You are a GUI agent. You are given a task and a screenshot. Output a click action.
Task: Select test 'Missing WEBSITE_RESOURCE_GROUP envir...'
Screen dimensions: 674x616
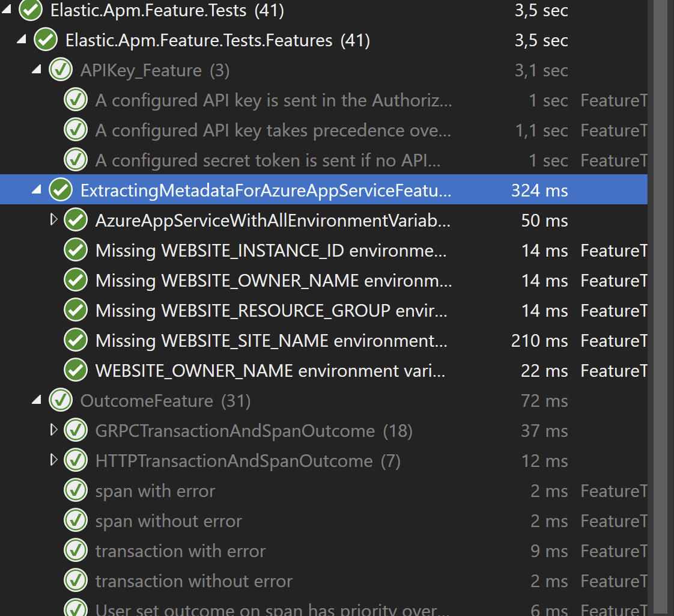pos(324,310)
